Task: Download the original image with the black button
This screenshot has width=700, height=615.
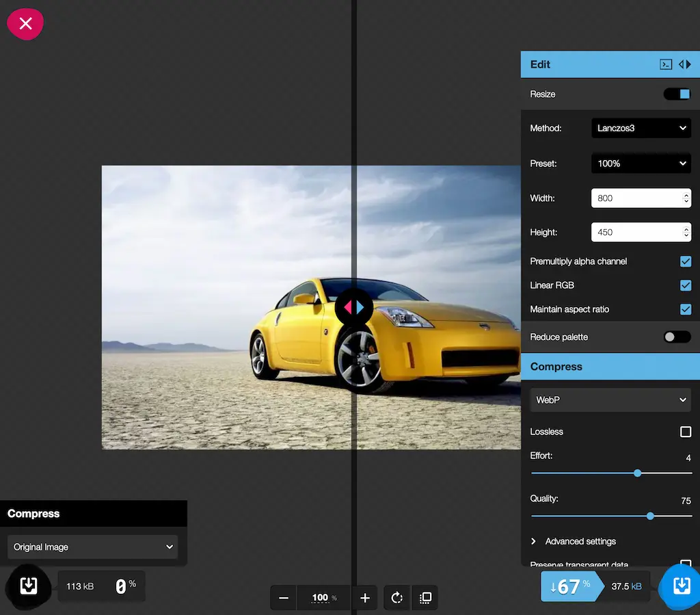Action: coord(28,586)
